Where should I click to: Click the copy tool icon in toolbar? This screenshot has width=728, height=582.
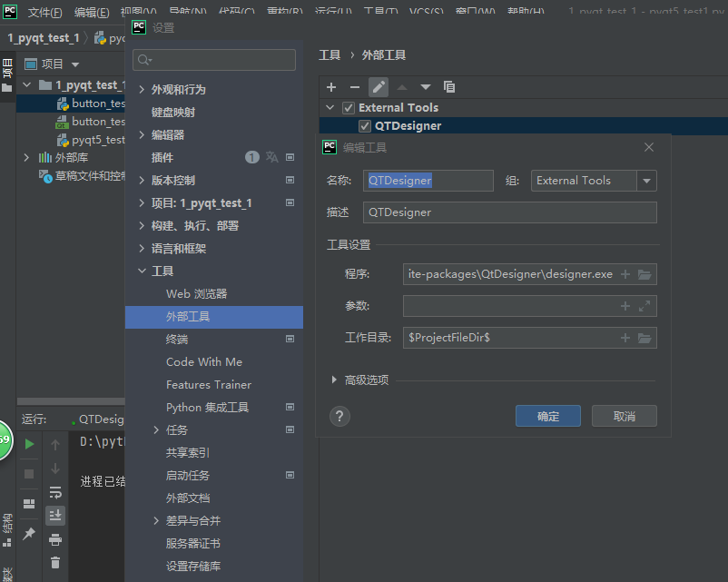pos(449,87)
